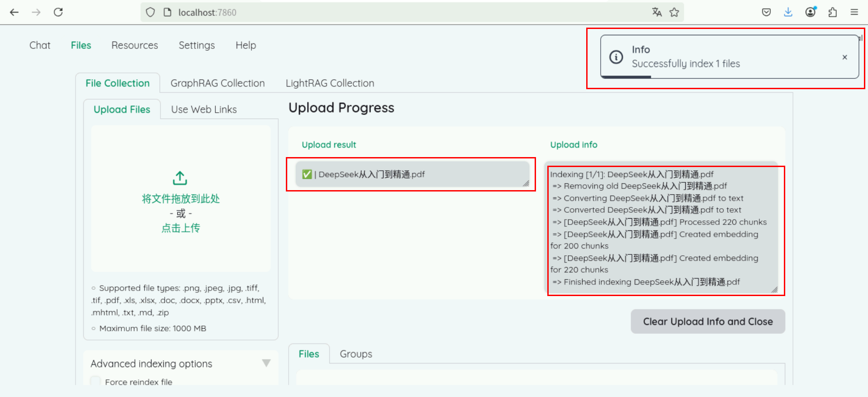The height and width of the screenshot is (397, 868).
Task: Click the info circle icon in notification
Action: [616, 57]
